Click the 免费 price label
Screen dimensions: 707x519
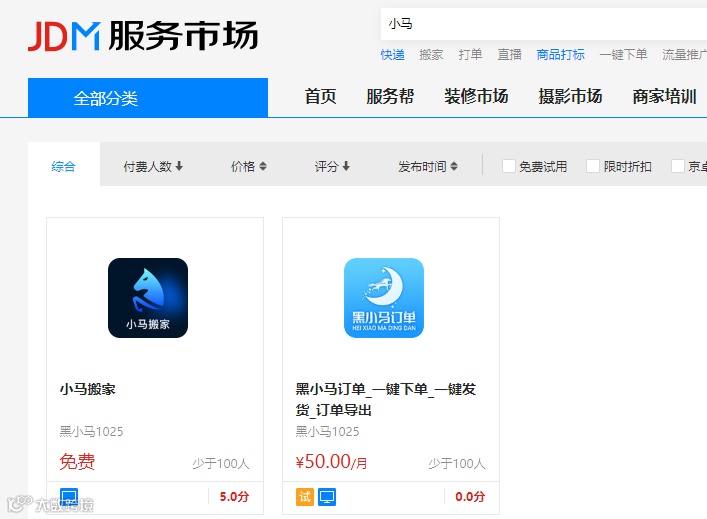coord(77,462)
